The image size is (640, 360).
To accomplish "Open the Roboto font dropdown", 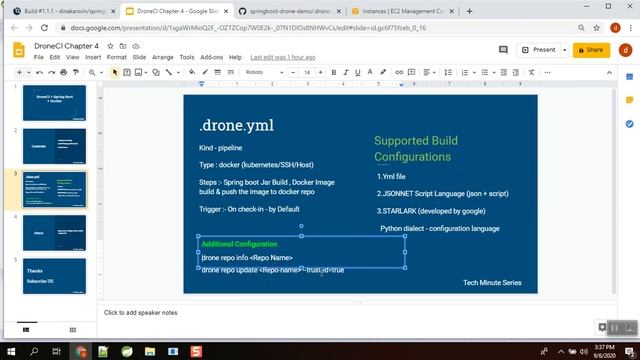I will pos(264,73).
